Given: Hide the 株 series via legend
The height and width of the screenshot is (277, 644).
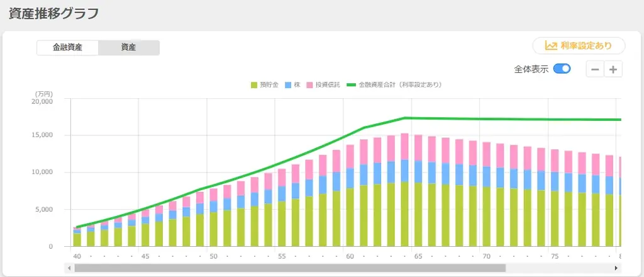Looking at the screenshot, I should (293, 85).
